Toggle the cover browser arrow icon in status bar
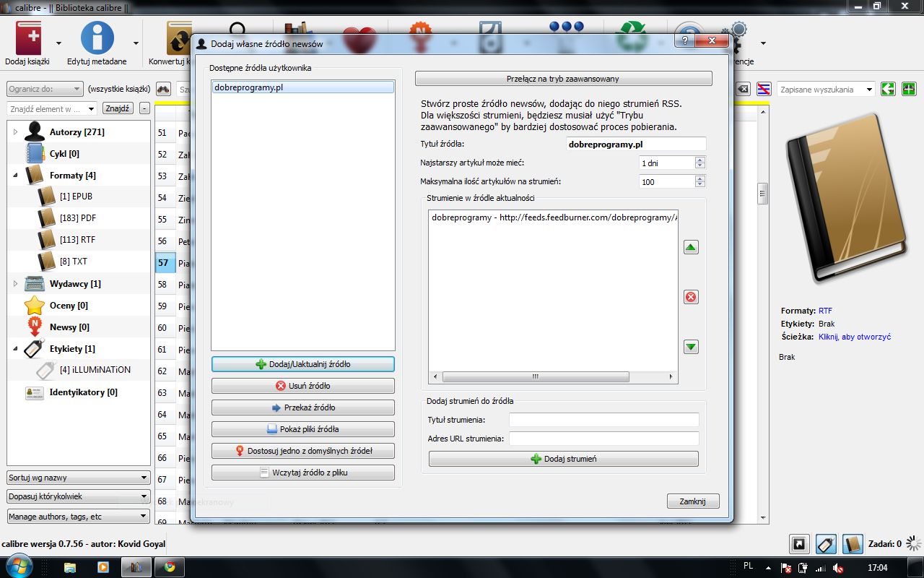 pos(800,544)
